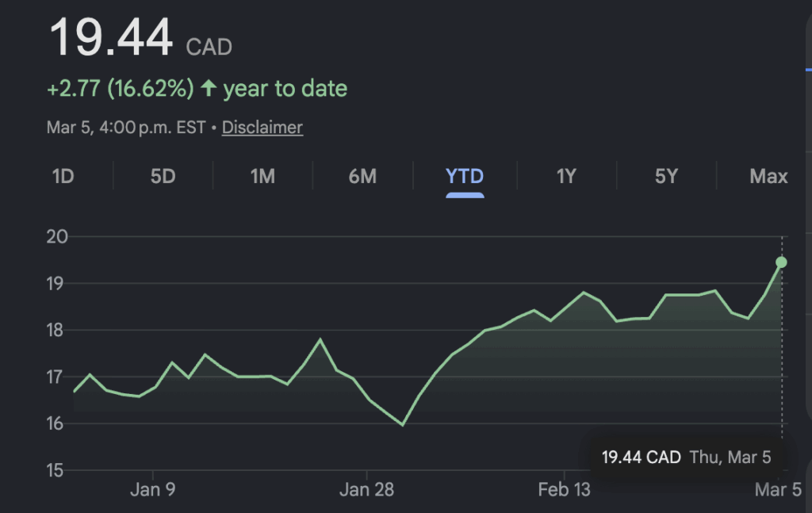Click the CAD currency label beside price
Screen dimensions: 812x513
coord(209,48)
